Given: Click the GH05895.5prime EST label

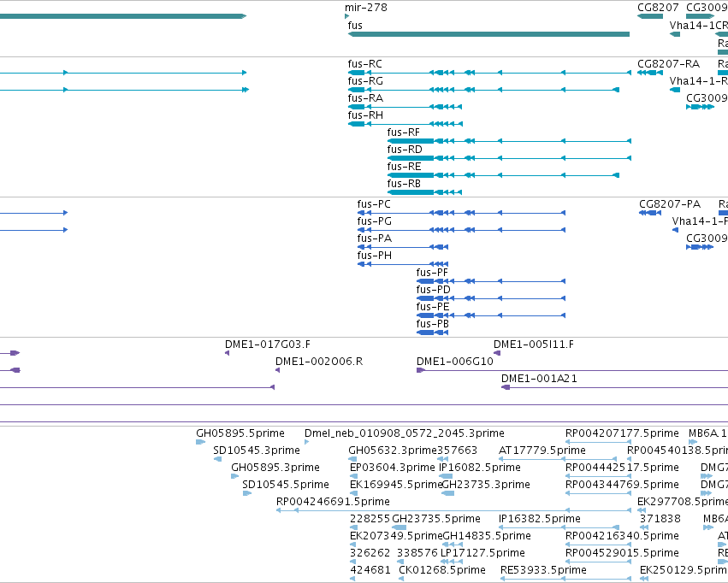Looking at the screenshot, I should (x=240, y=433).
